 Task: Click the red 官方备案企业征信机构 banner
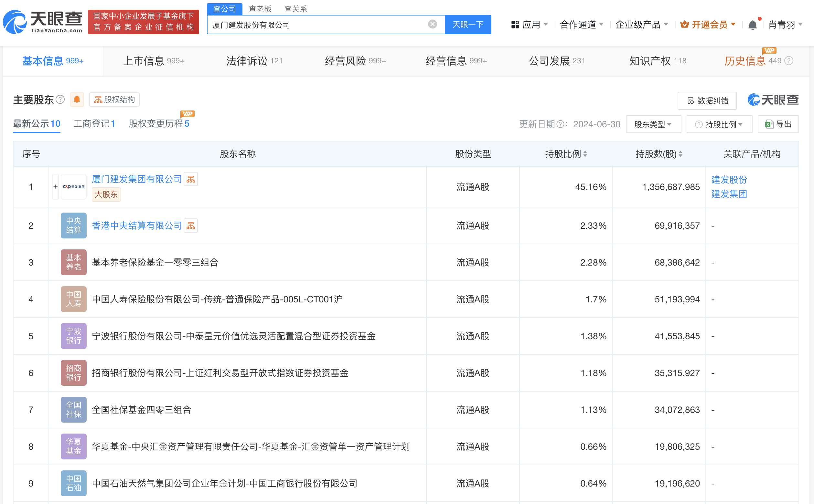144,22
